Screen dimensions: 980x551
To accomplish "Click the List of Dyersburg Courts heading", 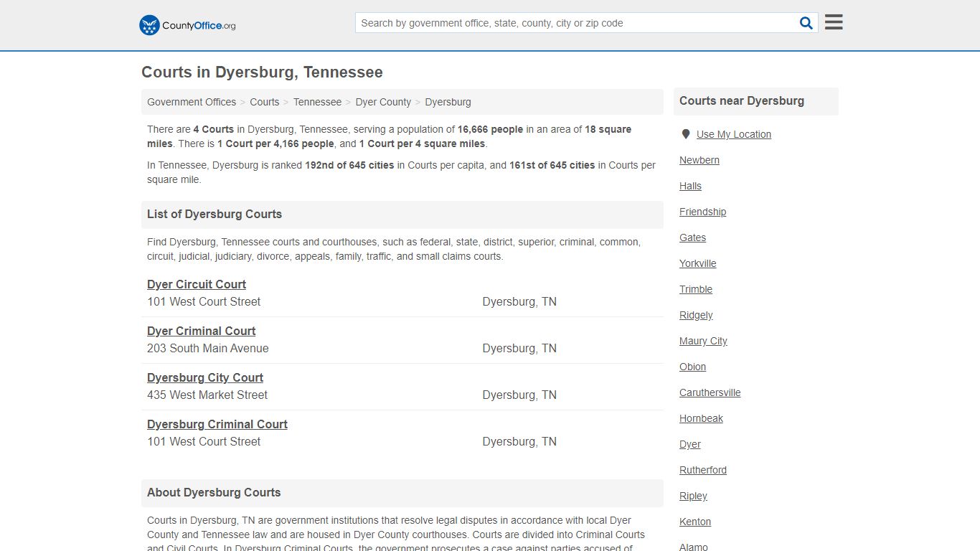I will [x=215, y=214].
